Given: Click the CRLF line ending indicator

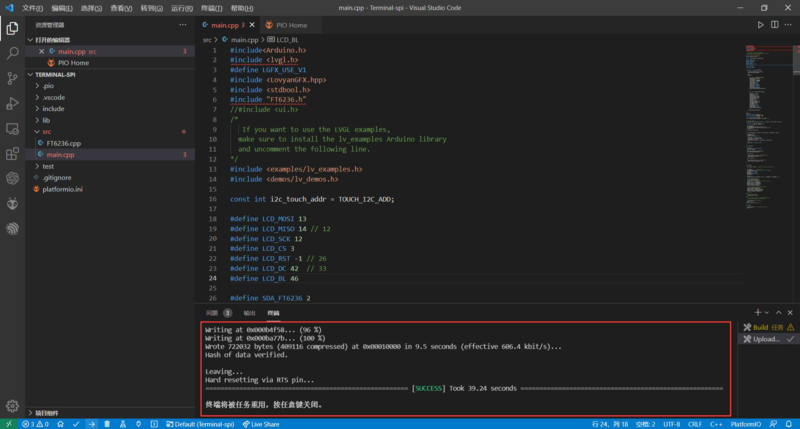Looking at the screenshot, I should coord(696,424).
